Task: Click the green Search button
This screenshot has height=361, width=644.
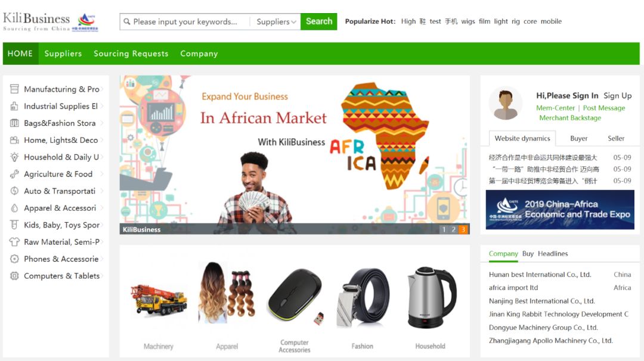Action: pos(318,21)
